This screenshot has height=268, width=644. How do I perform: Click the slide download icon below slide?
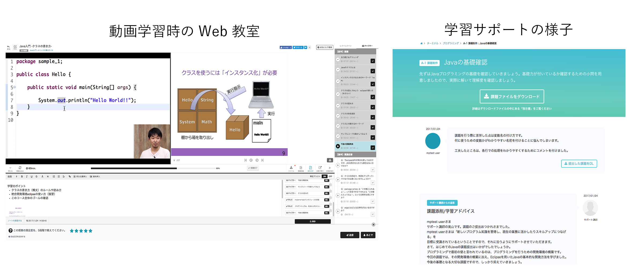[x=330, y=160]
